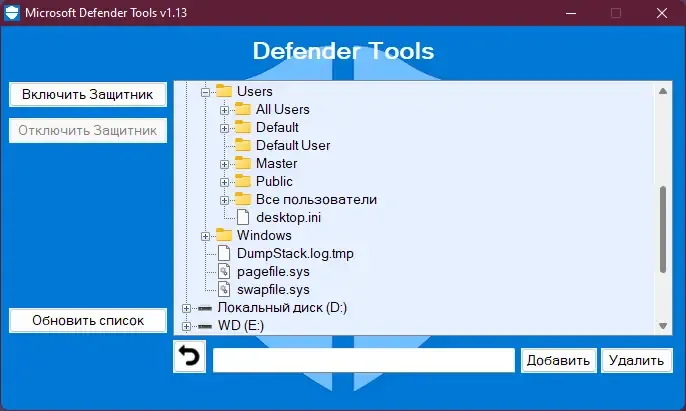Select the Локальный диск (D:) label

coord(282,307)
